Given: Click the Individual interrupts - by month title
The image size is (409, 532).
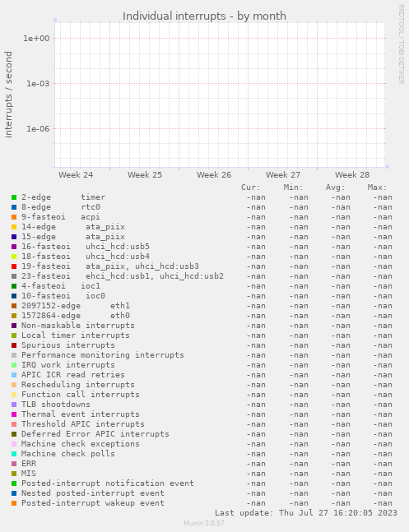Looking at the screenshot, I should click(204, 16).
